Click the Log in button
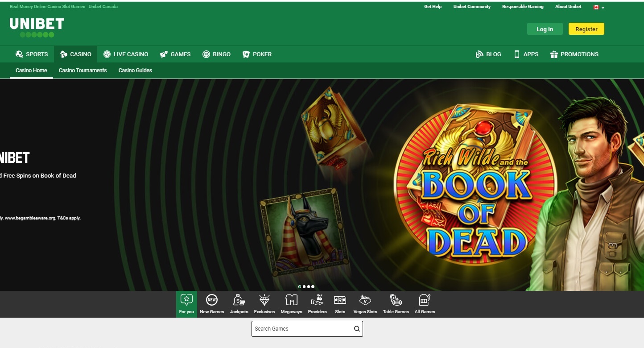Image resolution: width=644 pixels, height=348 pixels. (x=545, y=29)
